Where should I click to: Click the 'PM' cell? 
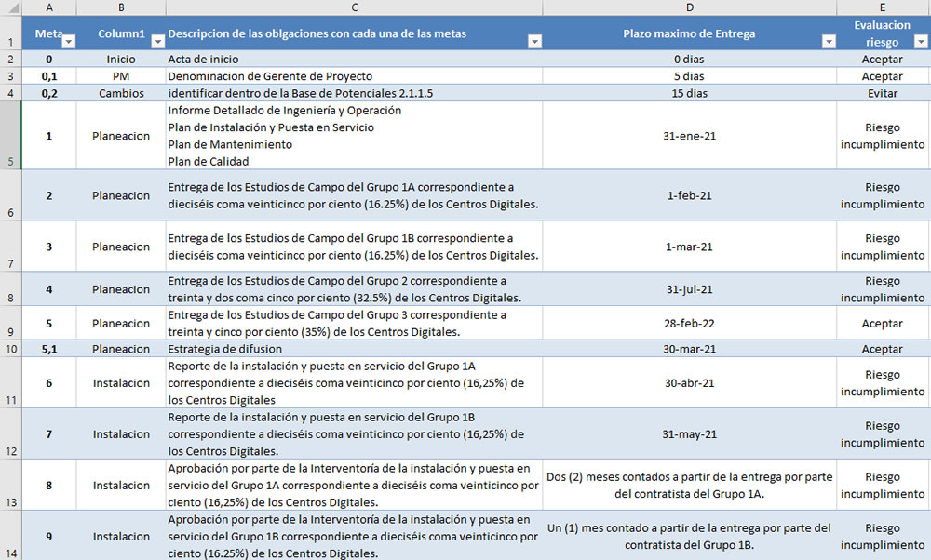click(121, 76)
